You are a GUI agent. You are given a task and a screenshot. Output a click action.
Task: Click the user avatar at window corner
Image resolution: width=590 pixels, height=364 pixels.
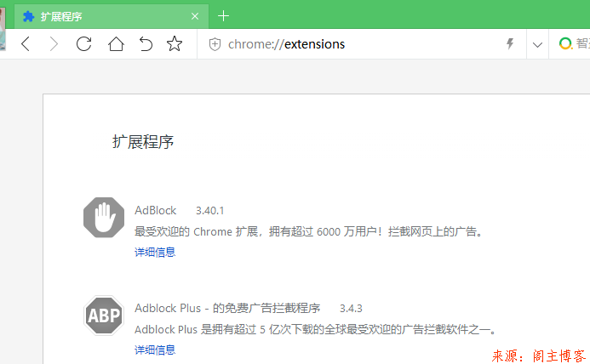point(3,29)
